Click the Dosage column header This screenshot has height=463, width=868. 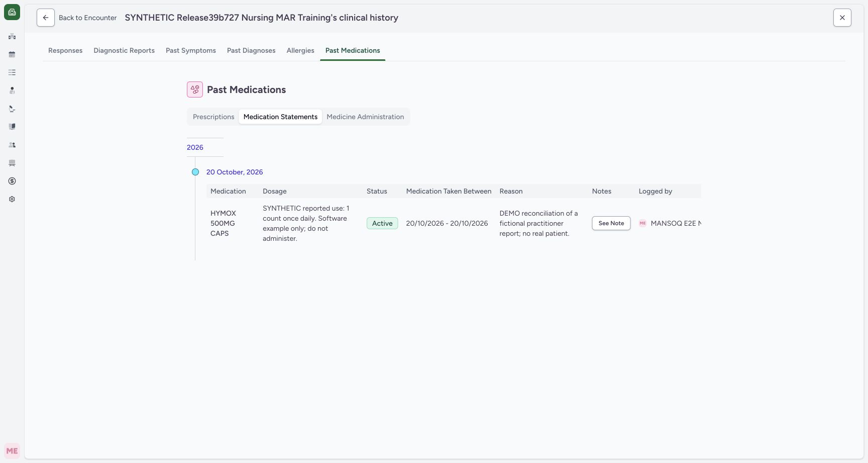[275, 191]
